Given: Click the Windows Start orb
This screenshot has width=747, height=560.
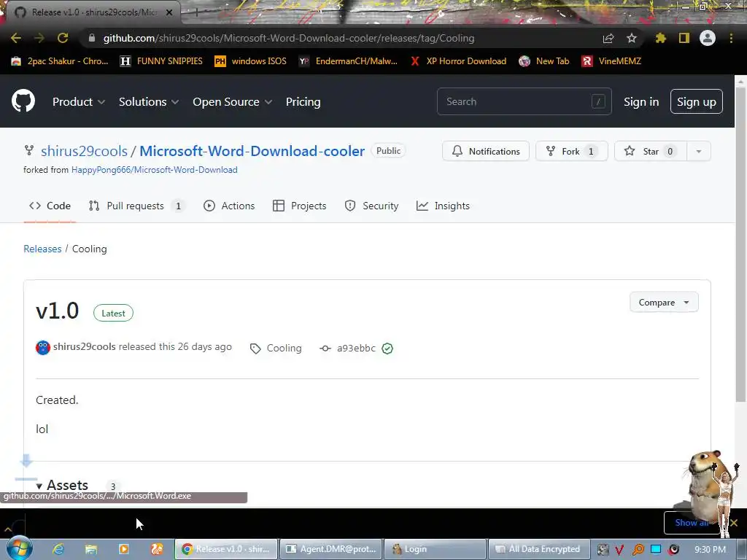Looking at the screenshot, I should [x=20, y=548].
